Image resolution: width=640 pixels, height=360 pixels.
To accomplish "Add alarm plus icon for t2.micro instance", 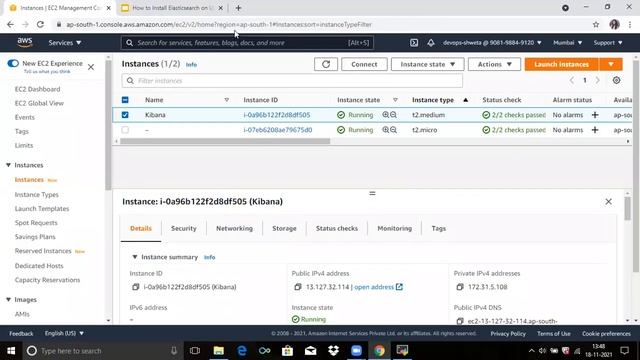I will point(595,130).
